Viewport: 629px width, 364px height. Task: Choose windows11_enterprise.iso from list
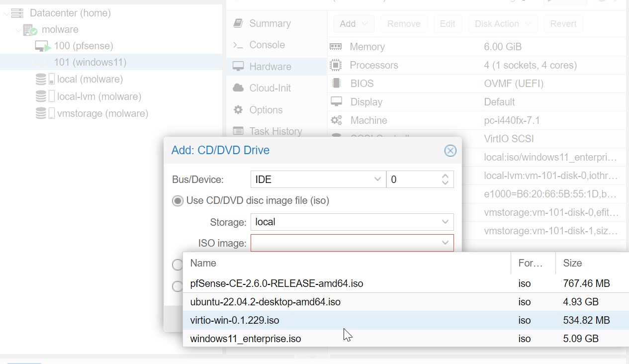(x=246, y=339)
